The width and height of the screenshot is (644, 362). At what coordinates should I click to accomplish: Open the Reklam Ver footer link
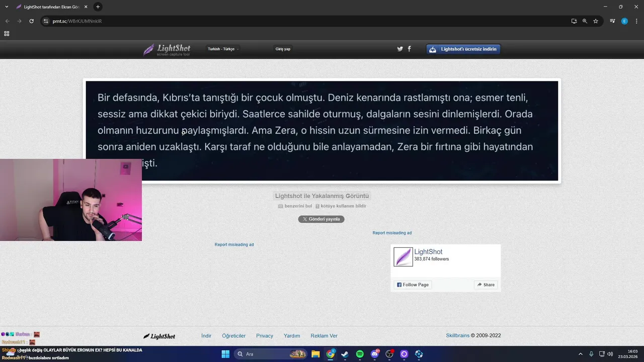click(324, 336)
